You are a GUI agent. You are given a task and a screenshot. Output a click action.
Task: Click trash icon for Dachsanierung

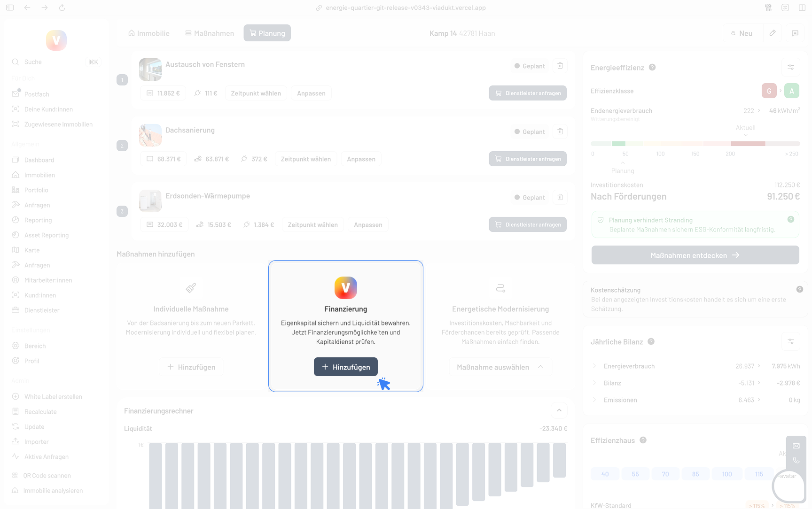[560, 131]
